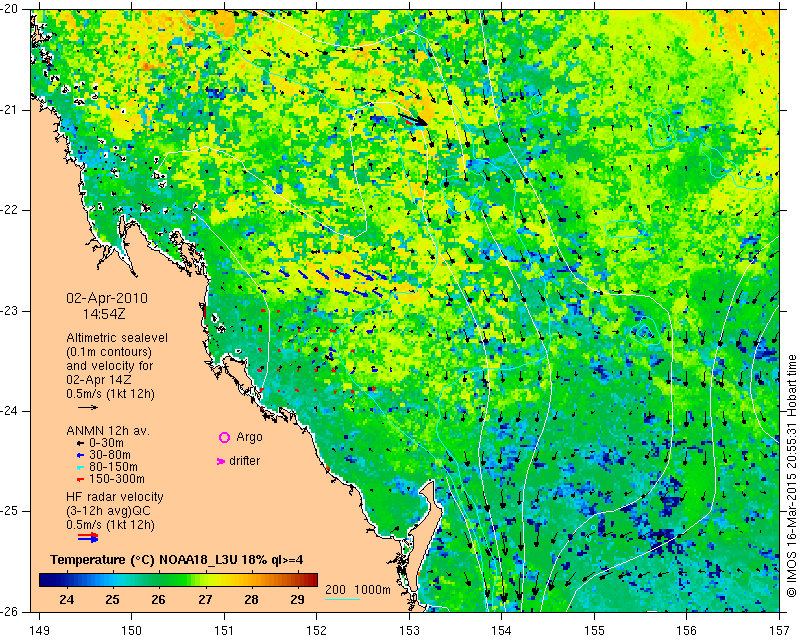Click the latitude axis label -24
The width and height of the screenshot is (800, 640).
tap(9, 411)
